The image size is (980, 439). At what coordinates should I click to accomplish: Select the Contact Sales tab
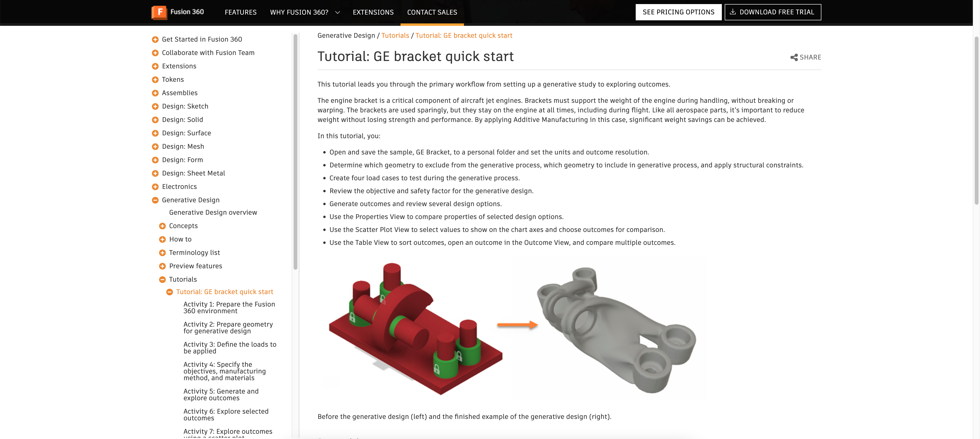pyautogui.click(x=432, y=12)
